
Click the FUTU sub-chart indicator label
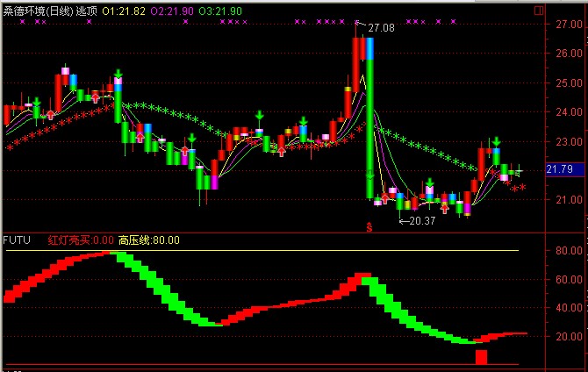(x=16, y=240)
